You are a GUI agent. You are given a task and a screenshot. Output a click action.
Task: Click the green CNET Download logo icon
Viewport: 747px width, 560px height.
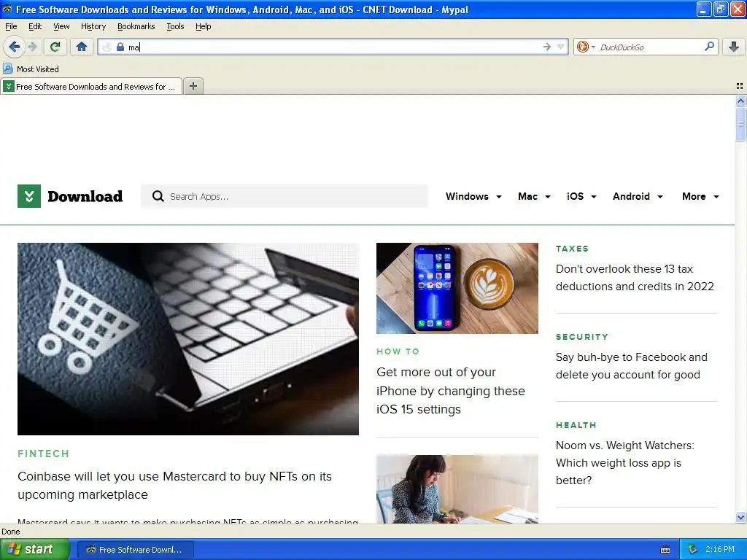click(x=29, y=196)
